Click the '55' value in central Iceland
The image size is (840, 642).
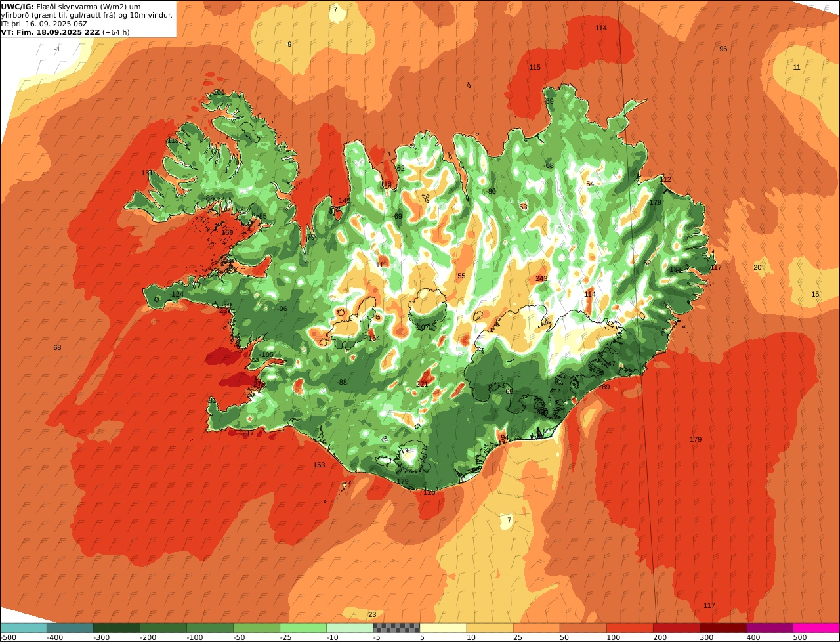click(461, 276)
